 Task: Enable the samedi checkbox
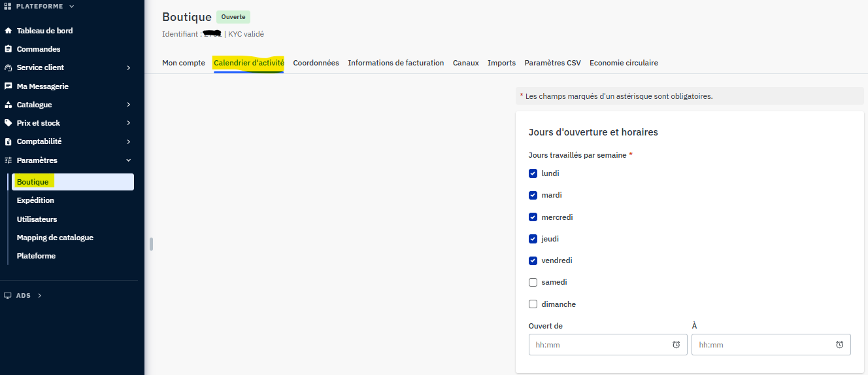pyautogui.click(x=533, y=282)
